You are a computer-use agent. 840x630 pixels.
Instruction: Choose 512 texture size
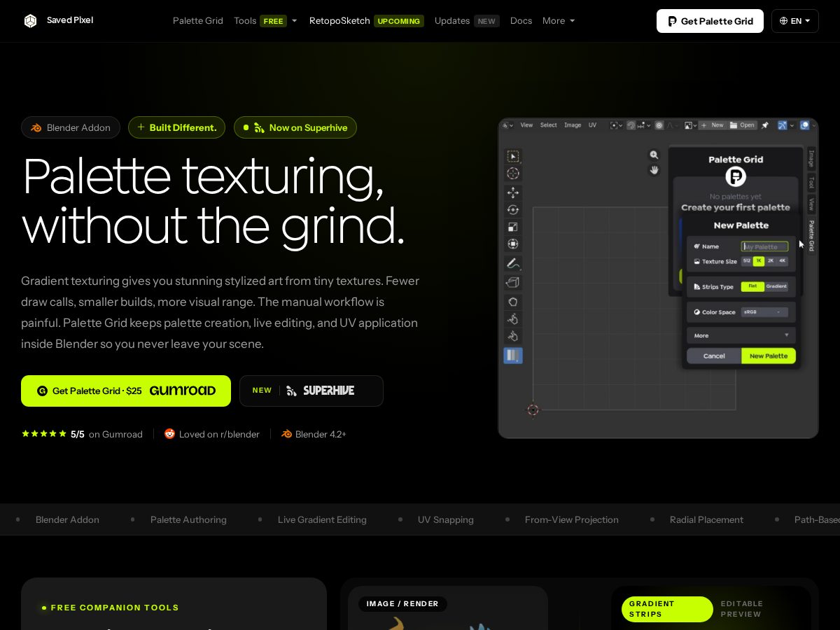pyautogui.click(x=747, y=261)
